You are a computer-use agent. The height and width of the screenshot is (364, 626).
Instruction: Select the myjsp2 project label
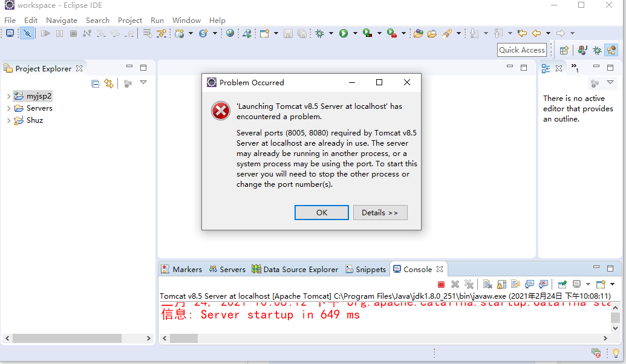pos(39,96)
